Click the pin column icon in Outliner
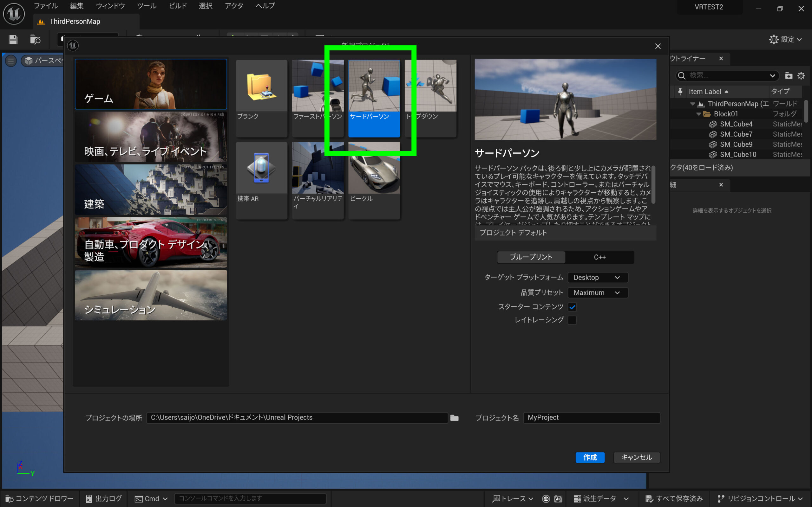The image size is (812, 507). pyautogui.click(x=680, y=92)
